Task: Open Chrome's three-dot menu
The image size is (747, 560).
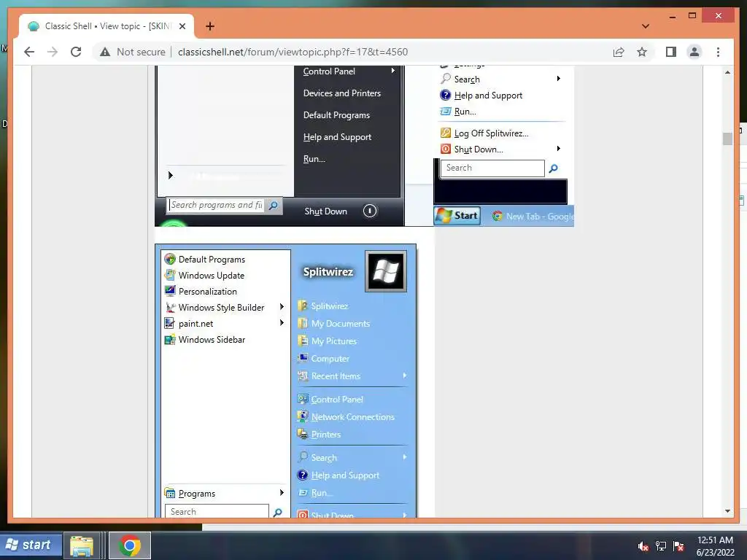Action: click(718, 52)
